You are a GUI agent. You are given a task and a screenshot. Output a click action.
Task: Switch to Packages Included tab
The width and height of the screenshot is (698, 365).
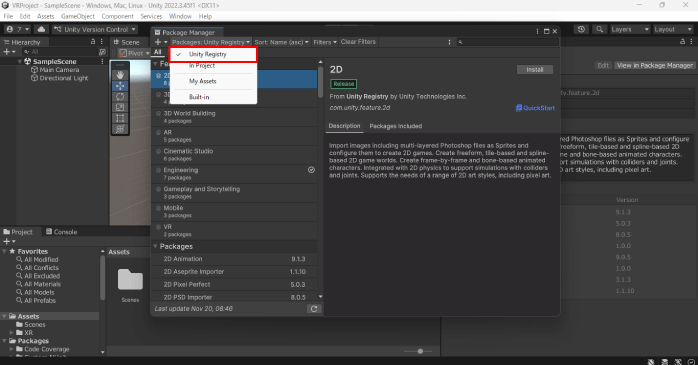click(x=396, y=126)
